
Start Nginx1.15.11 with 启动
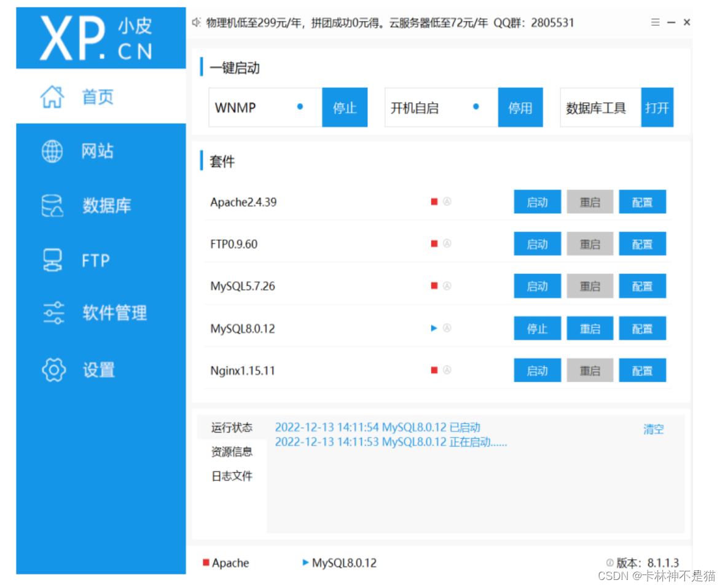pos(537,370)
